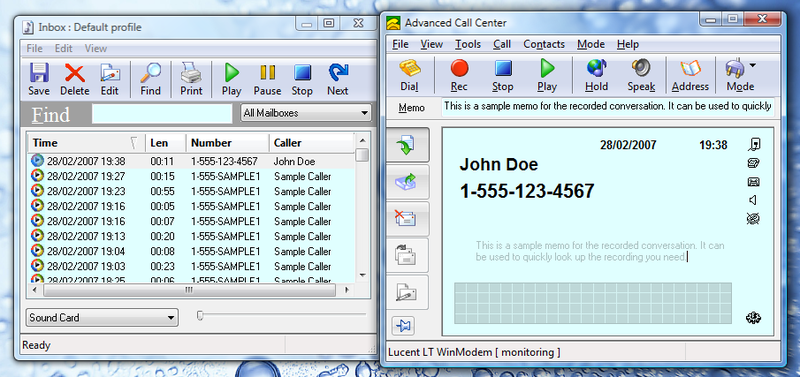
Task: Open the Call menu
Action: point(502,44)
